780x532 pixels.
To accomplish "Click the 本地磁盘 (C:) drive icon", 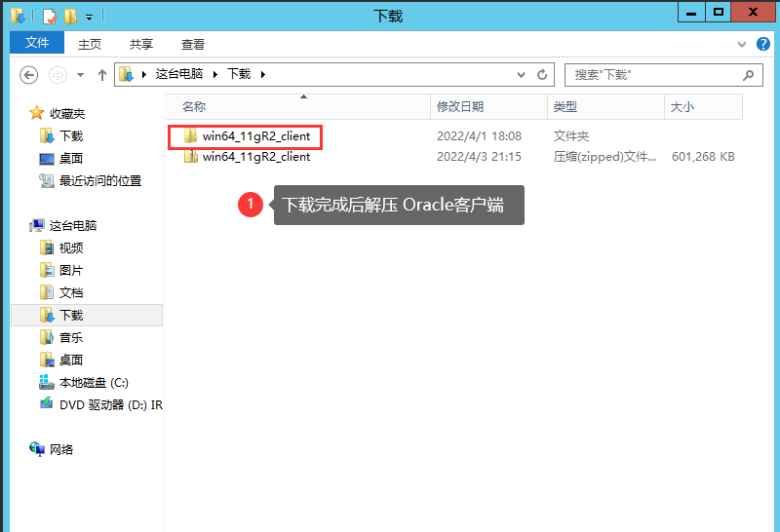I will tap(46, 382).
